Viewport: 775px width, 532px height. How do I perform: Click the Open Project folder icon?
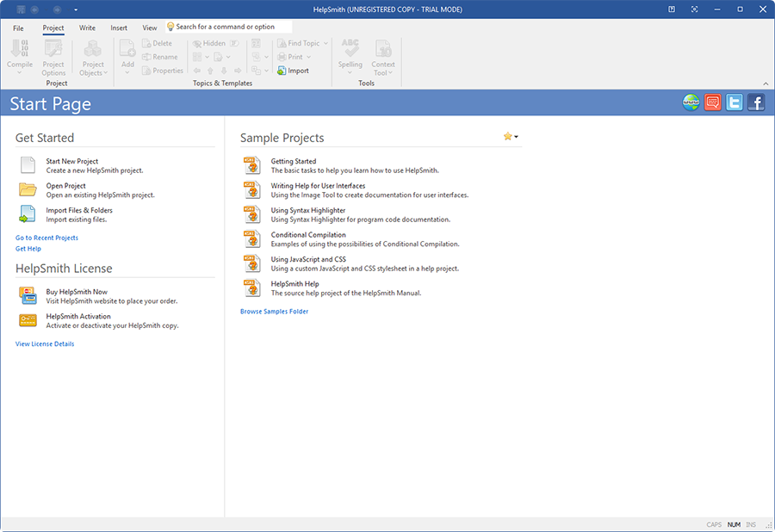(28, 189)
